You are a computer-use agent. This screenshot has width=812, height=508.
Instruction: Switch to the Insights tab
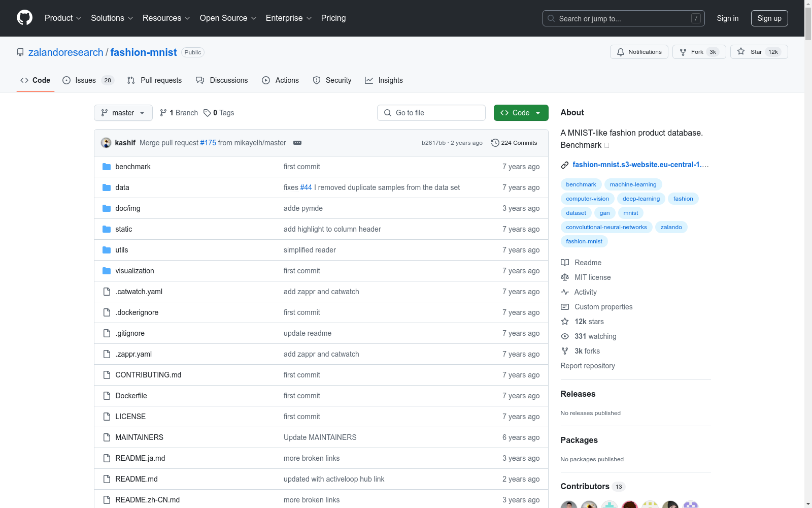[384, 80]
